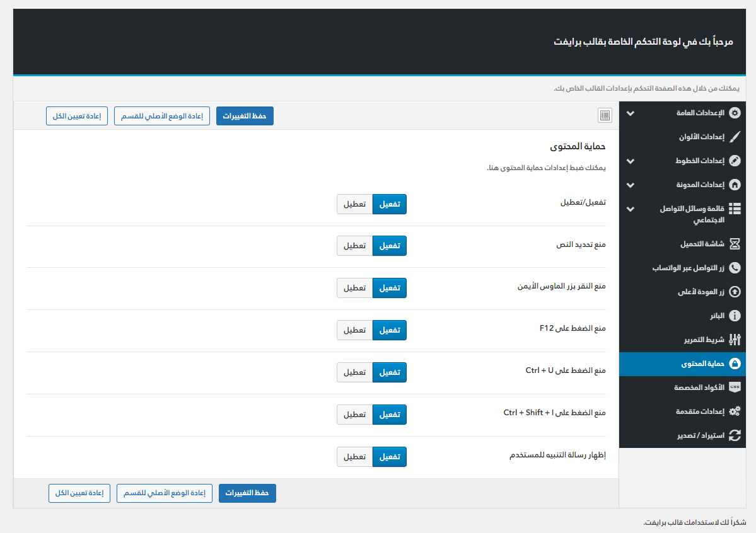Screen dimensions: 756x533
Task: Click the hourglass icon for شاشة التحميل
Action: tap(735, 244)
